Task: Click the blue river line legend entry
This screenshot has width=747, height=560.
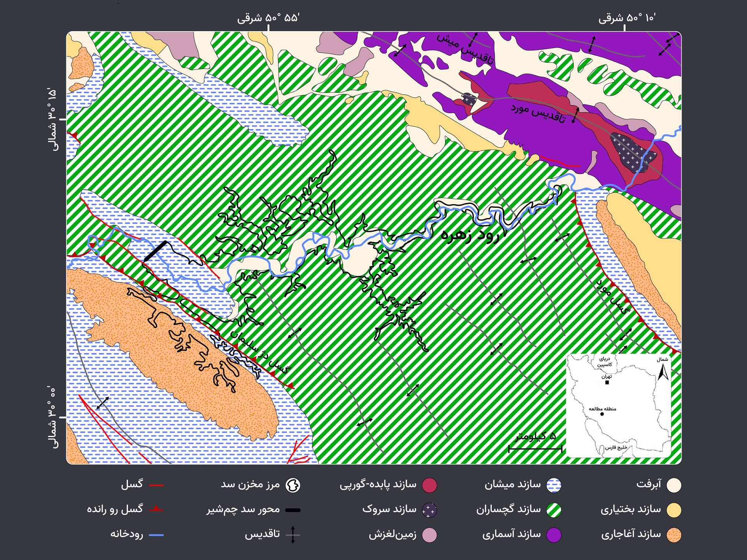Action: coord(156,535)
